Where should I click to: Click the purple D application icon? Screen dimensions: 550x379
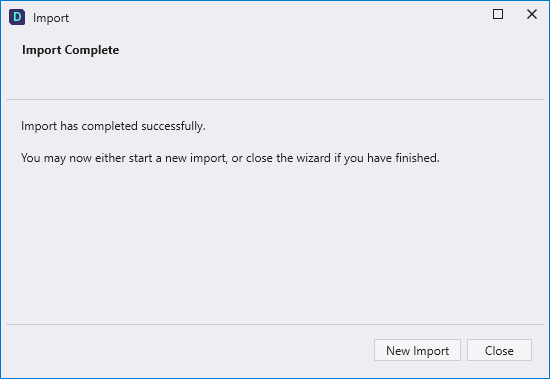coord(17,17)
